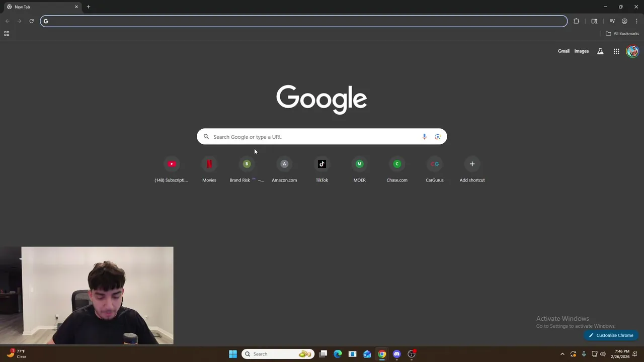644x362 pixels.
Task: Click the microphone tray icon
Action: point(584,354)
